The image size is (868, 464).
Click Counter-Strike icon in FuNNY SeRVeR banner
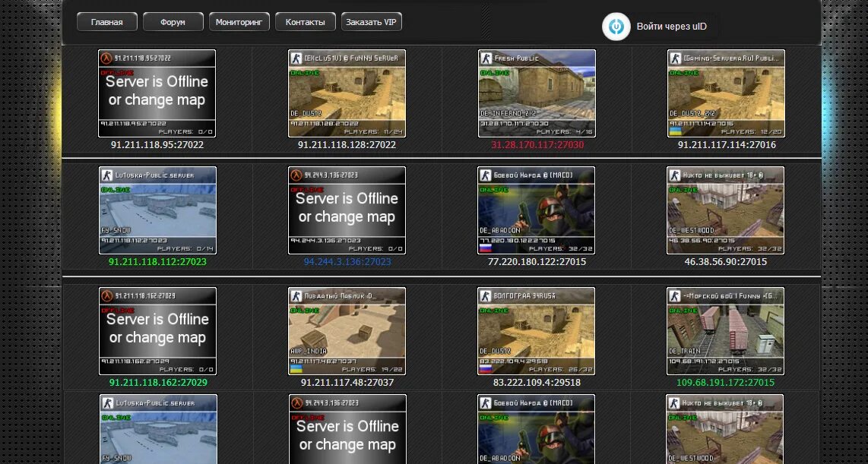(x=296, y=58)
